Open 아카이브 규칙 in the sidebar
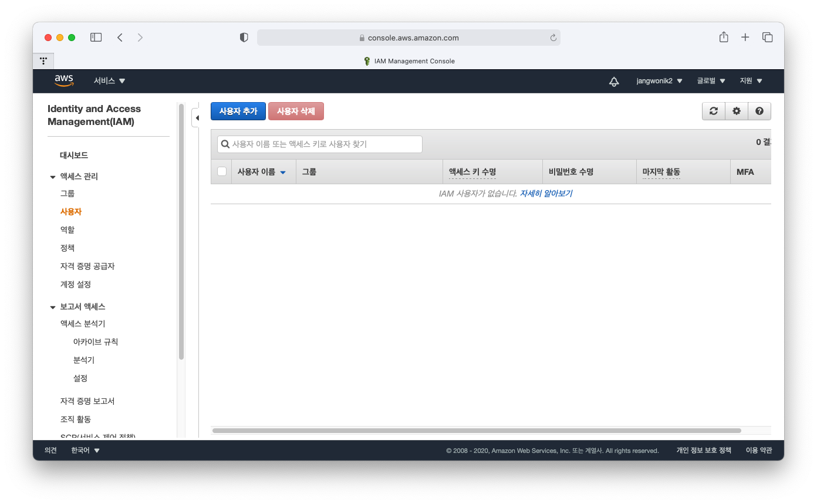817x504 pixels. coord(96,342)
